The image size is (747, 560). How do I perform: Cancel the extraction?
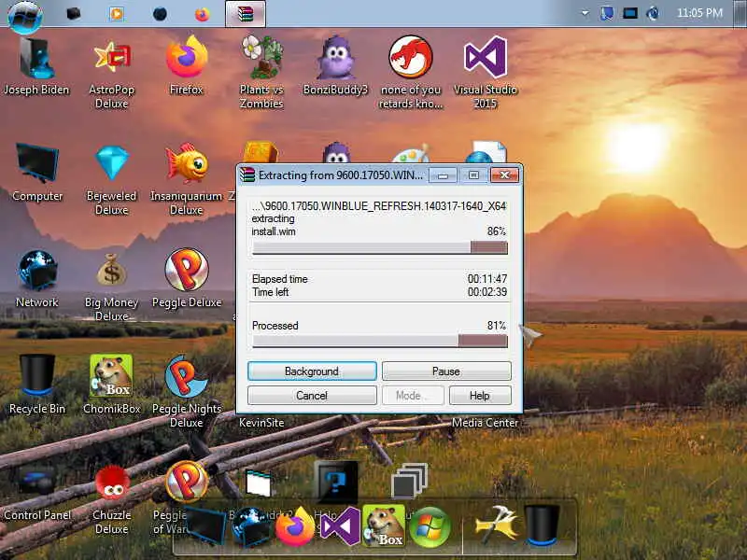point(312,395)
